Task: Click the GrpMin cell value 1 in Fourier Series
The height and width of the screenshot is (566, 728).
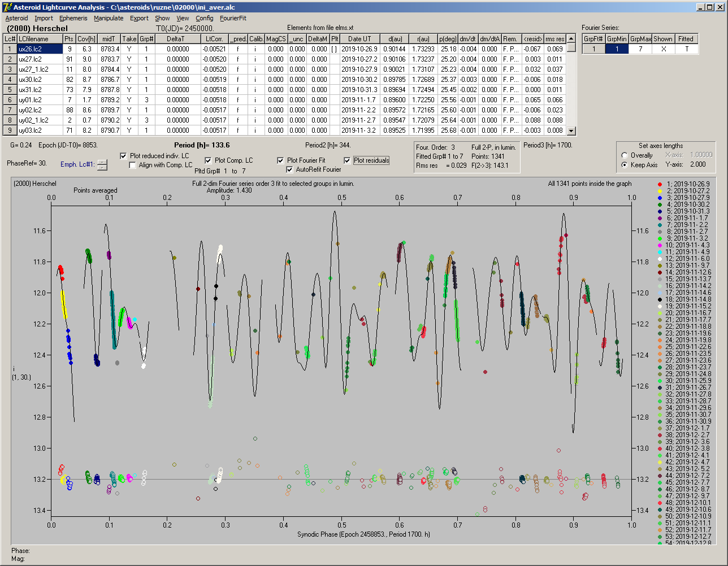Action: pos(617,49)
